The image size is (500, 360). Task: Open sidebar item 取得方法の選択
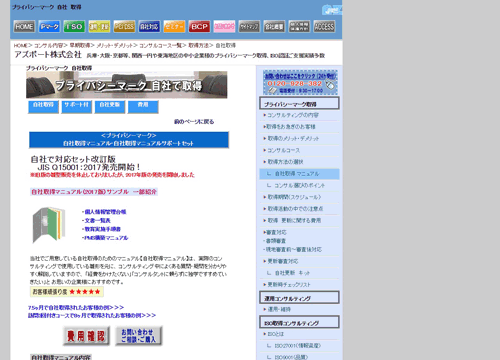(285, 162)
